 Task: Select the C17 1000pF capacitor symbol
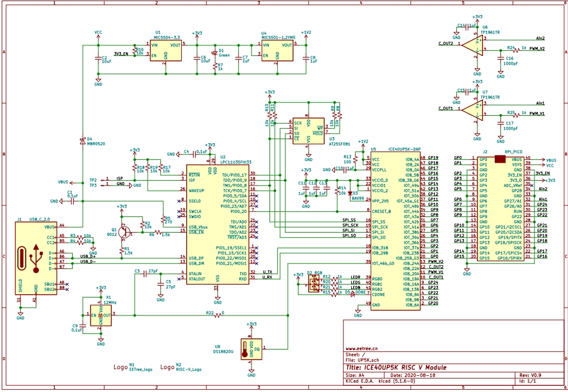500,123
